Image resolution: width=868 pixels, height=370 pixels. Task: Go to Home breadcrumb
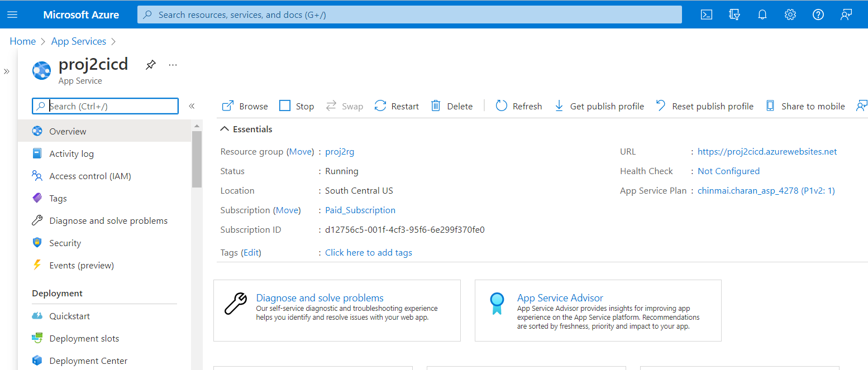[23, 41]
